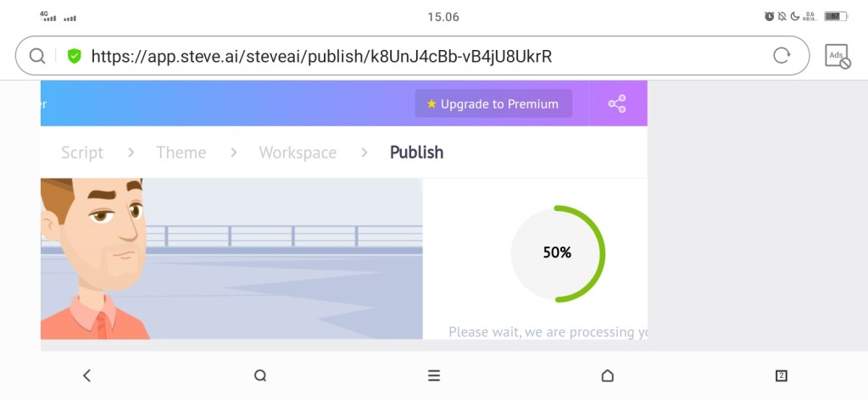
Task: Go back using browser back arrow
Action: [86, 375]
